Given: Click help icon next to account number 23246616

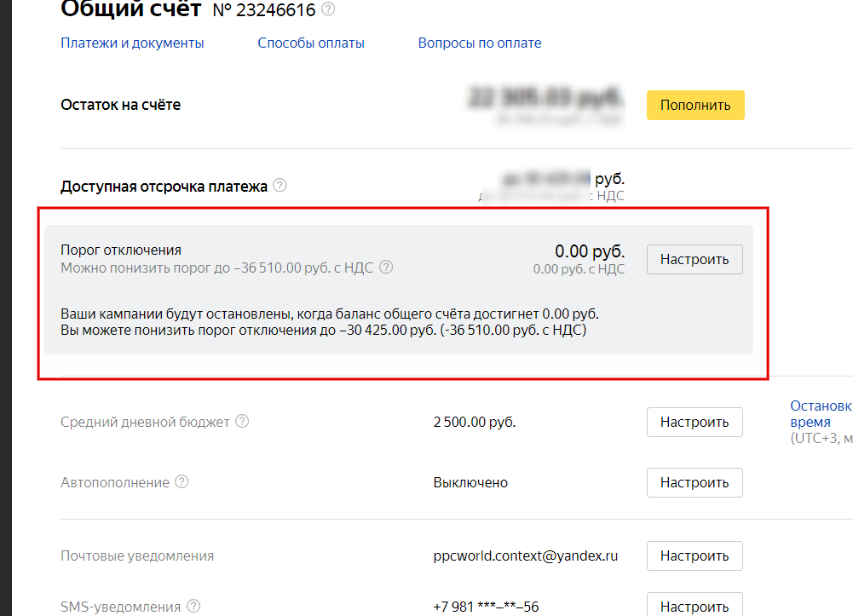Looking at the screenshot, I should tap(329, 10).
